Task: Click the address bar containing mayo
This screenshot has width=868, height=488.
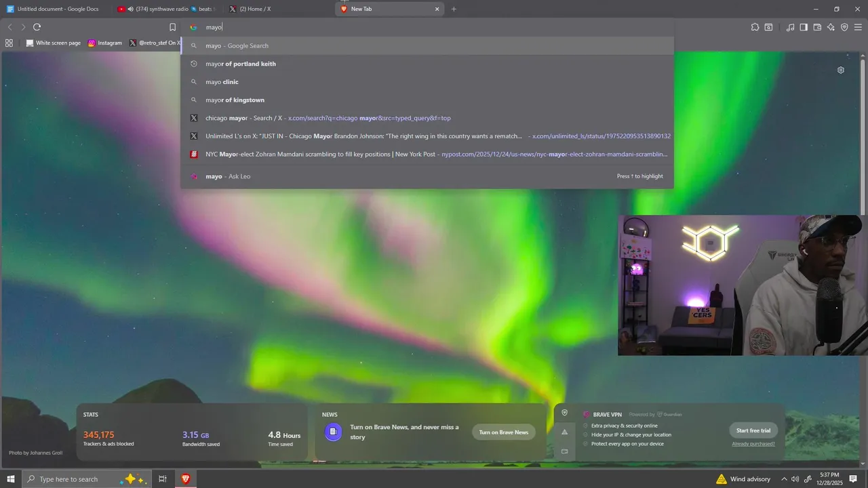Action: pyautogui.click(x=427, y=27)
